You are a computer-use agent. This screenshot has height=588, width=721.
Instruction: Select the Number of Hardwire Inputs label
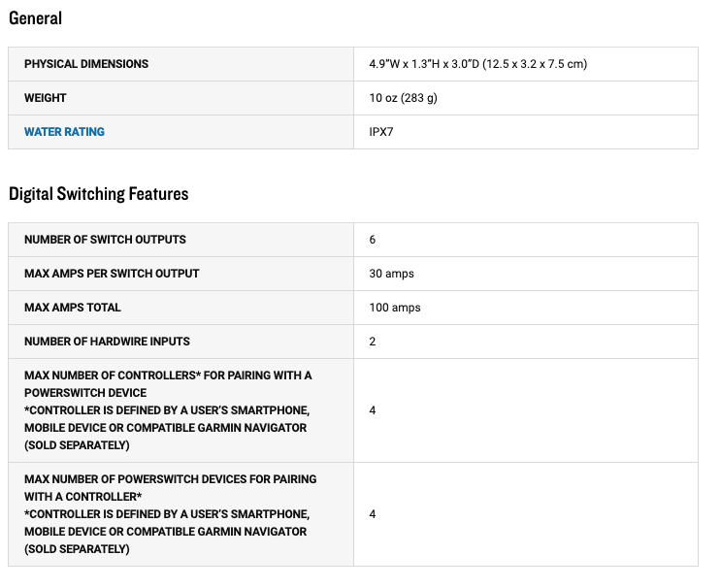click(107, 342)
